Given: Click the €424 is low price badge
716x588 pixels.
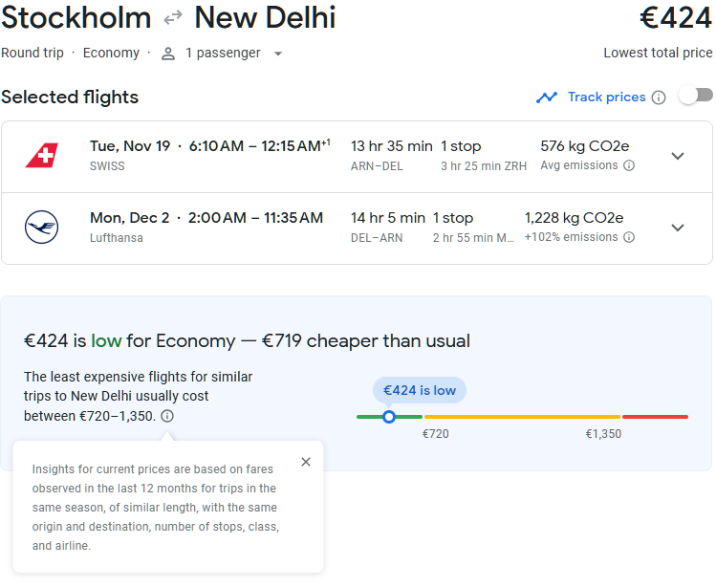Looking at the screenshot, I should click(x=420, y=390).
